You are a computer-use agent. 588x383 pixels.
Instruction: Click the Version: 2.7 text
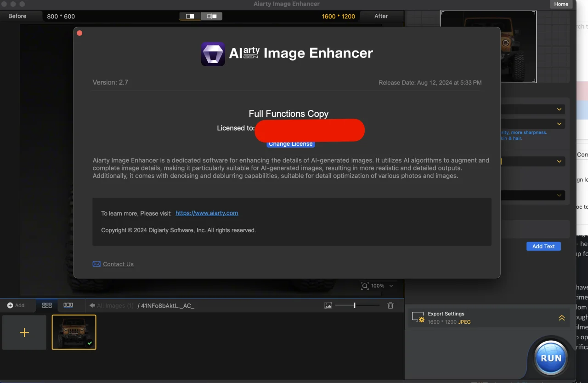(x=110, y=82)
